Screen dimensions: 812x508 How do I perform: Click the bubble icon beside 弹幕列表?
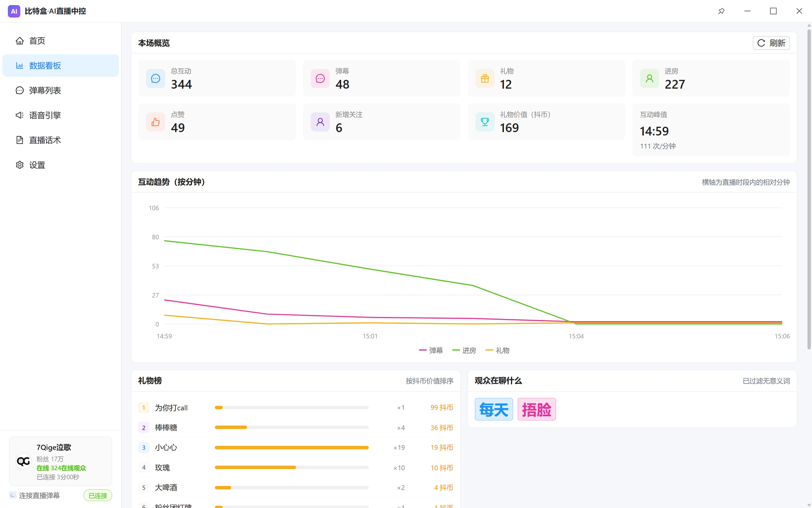pyautogui.click(x=20, y=90)
